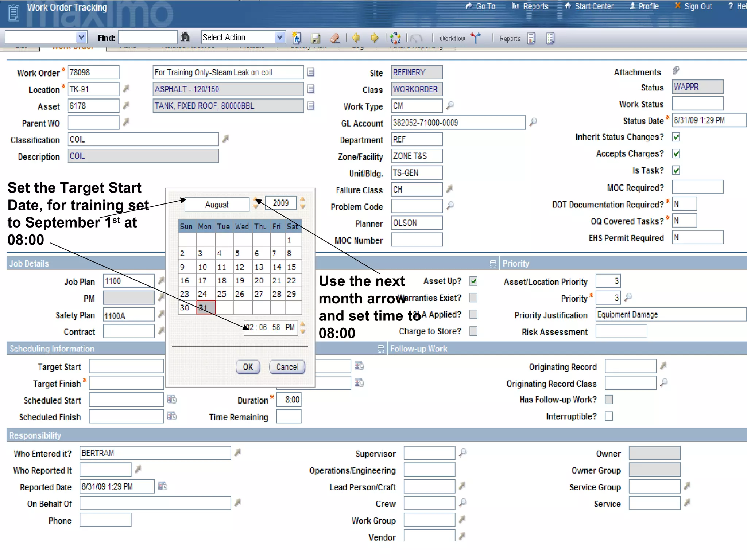Click the New Work Order toolbar icon

pos(297,38)
